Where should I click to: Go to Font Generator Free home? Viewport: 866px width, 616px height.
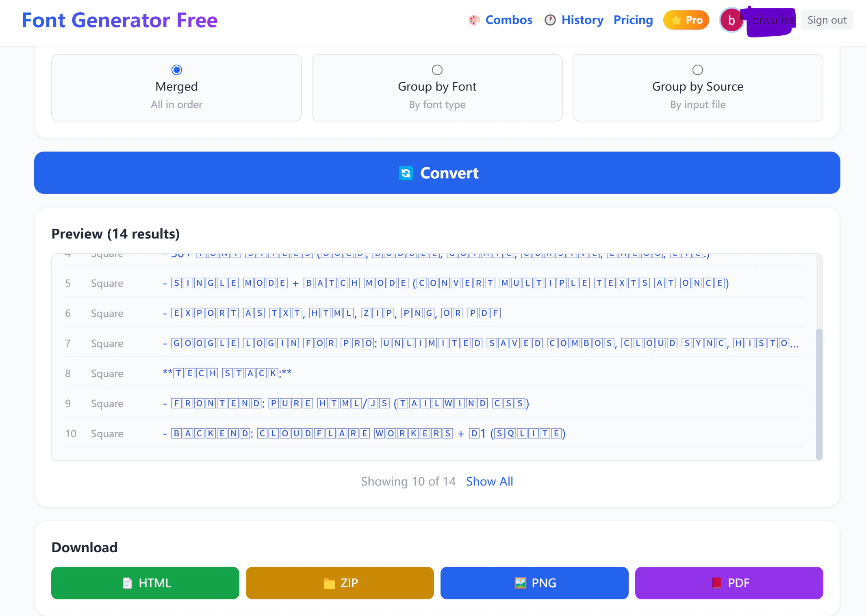point(119,20)
